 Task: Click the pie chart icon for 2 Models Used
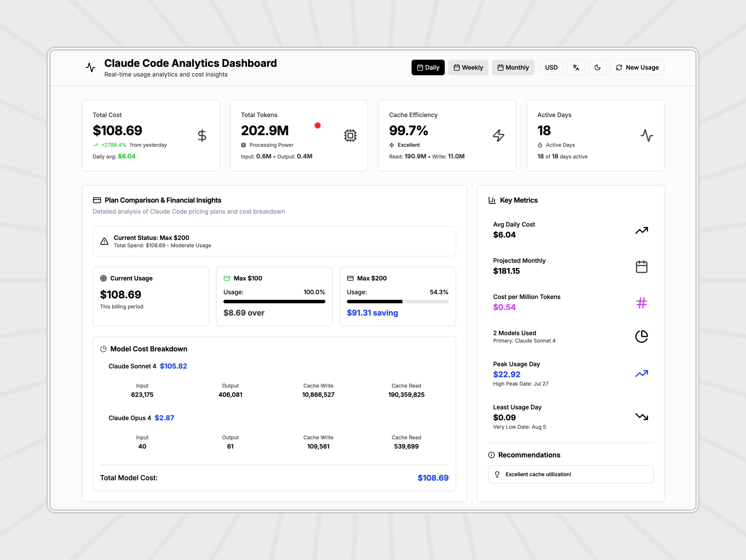tap(642, 336)
